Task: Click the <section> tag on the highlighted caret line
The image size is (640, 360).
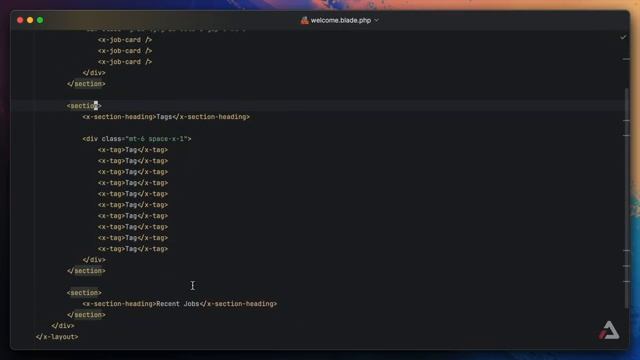Action: tap(84, 106)
